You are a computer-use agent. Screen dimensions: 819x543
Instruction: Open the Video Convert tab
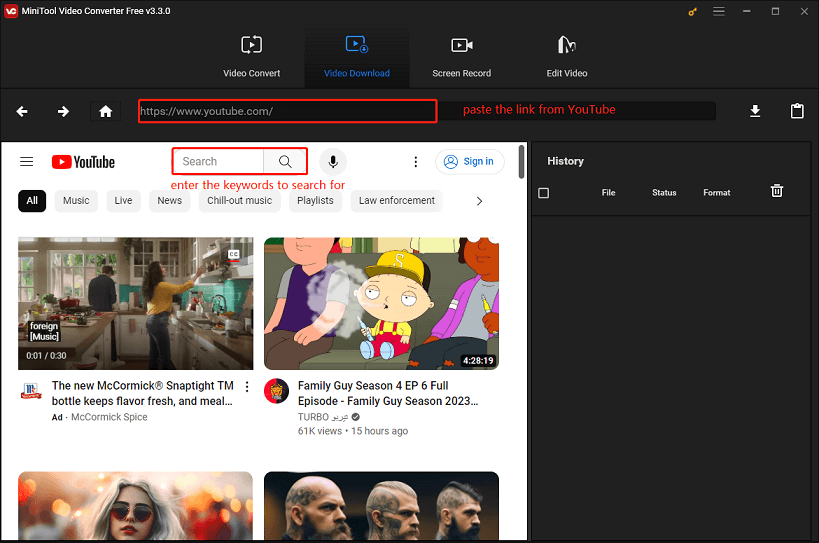coord(251,56)
